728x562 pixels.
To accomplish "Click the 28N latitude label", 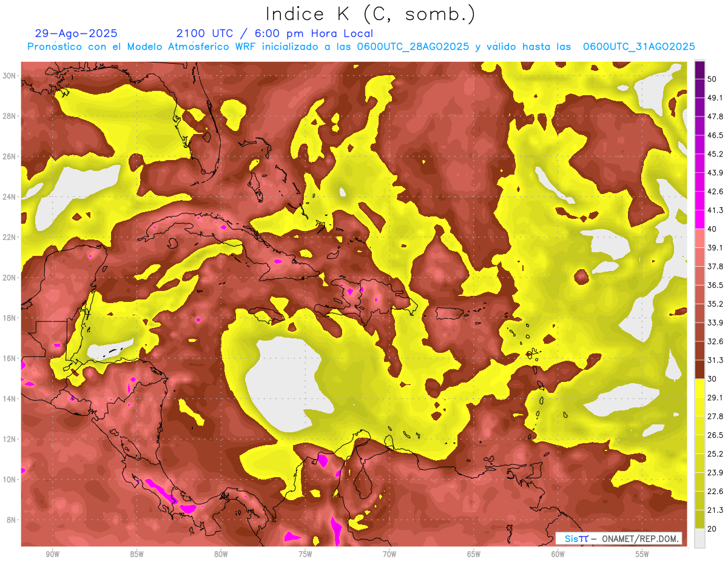I will (x=10, y=116).
